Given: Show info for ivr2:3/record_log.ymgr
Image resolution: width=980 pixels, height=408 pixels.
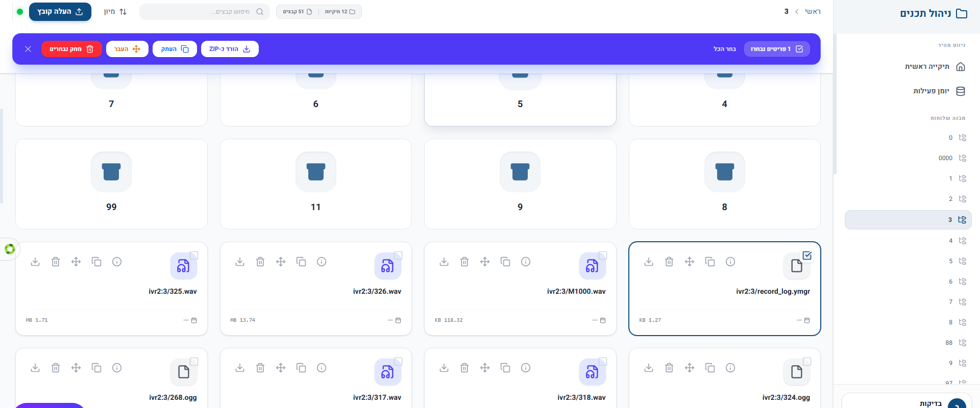Looking at the screenshot, I should [730, 262].
